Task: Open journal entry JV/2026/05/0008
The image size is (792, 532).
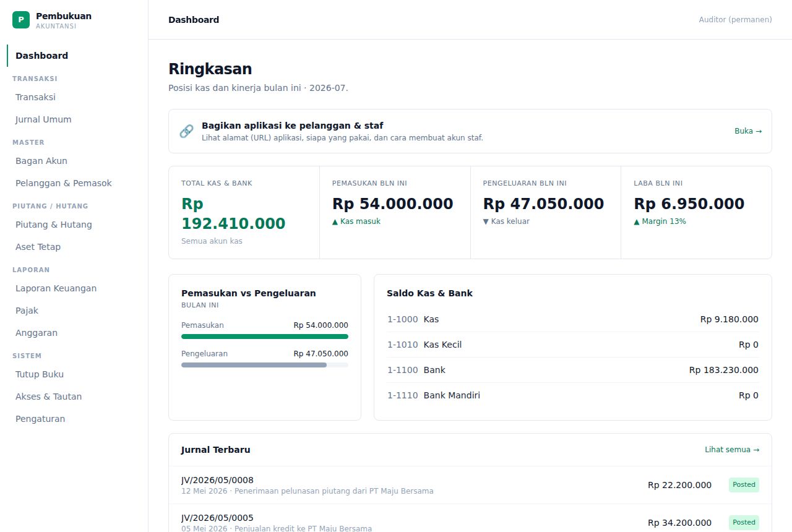Action: [x=470, y=485]
